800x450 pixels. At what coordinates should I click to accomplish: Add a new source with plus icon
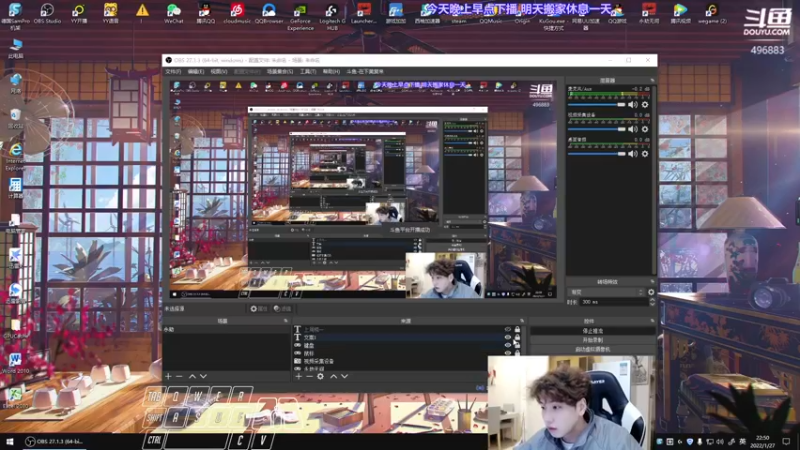(x=298, y=376)
